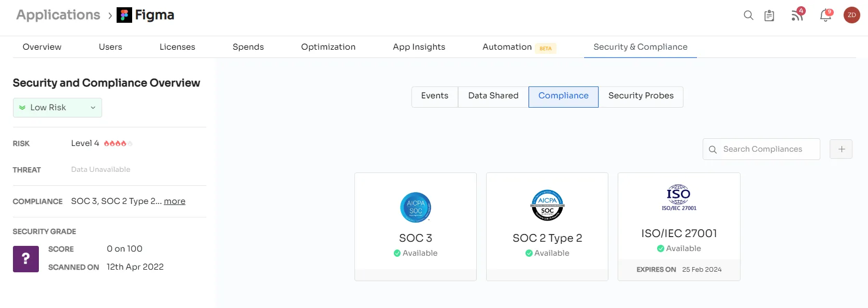Image resolution: width=868 pixels, height=308 pixels.
Task: Open the feed icon with badge 4
Action: pos(797,16)
